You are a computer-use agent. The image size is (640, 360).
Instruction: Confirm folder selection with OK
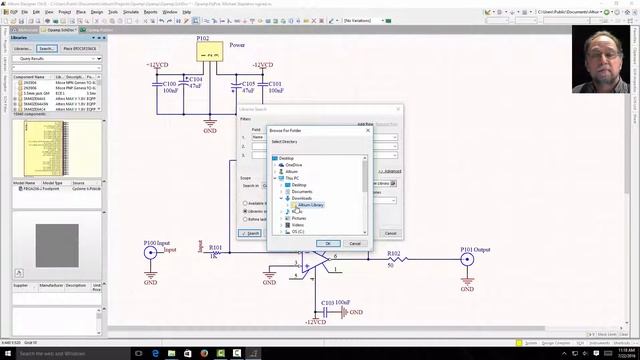click(x=328, y=243)
